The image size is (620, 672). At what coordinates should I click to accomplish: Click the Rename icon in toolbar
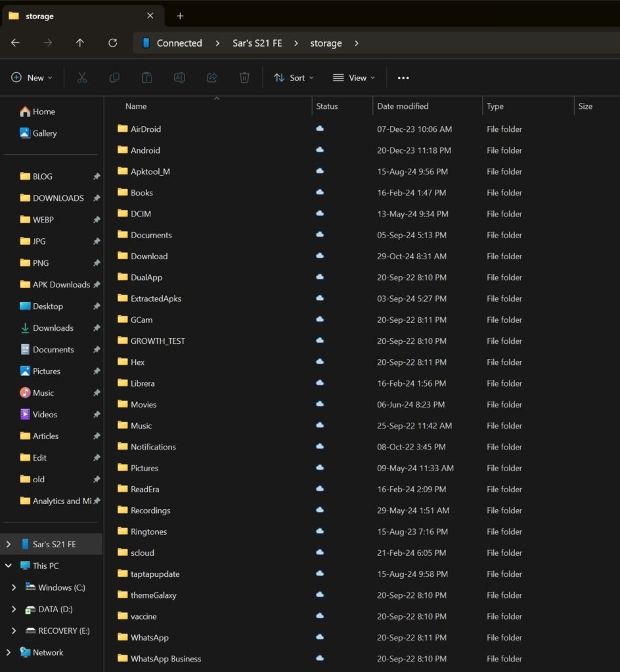[180, 77]
